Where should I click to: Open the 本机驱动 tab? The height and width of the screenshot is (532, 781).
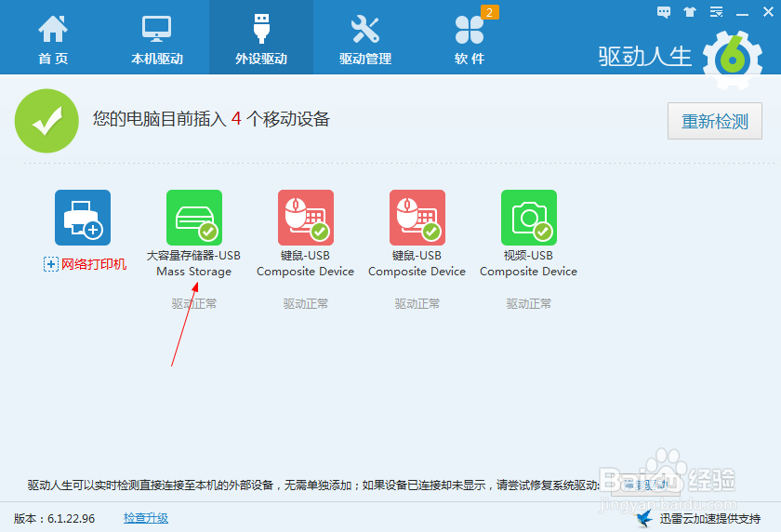[x=157, y=39]
